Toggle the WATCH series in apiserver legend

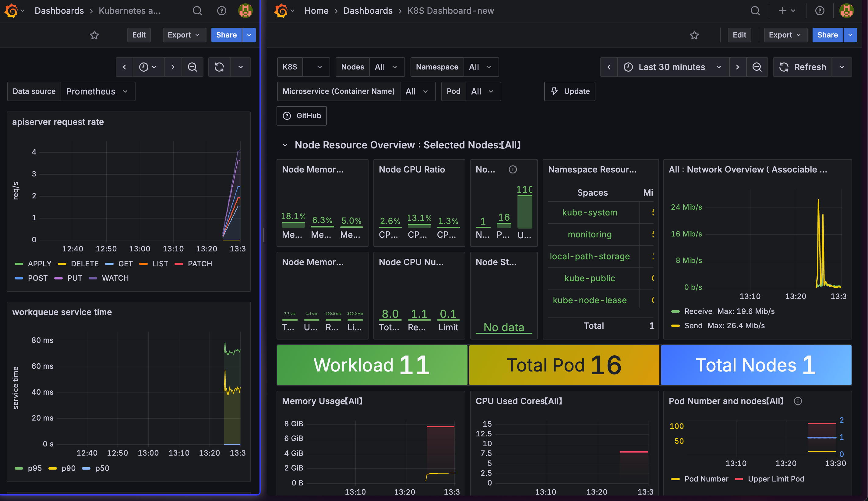[115, 278]
